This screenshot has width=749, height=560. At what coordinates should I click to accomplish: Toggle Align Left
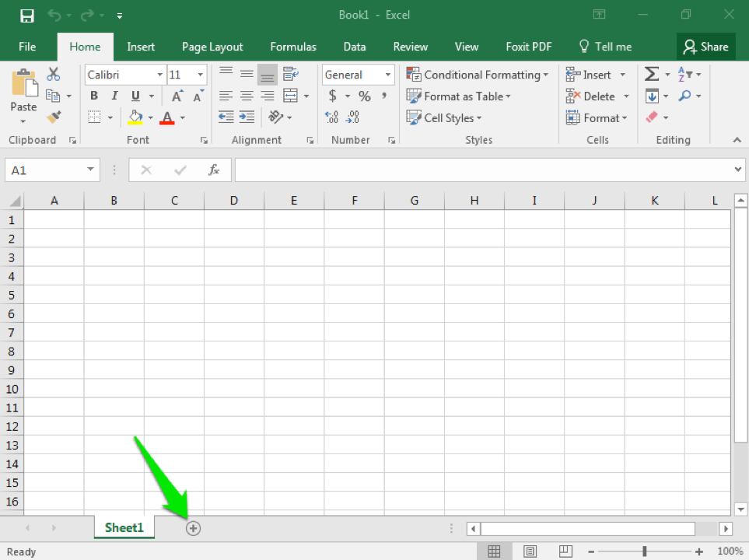[x=226, y=96]
